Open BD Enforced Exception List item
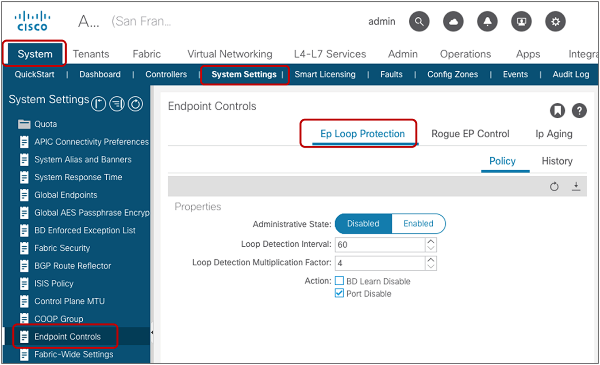Screen dimensions: 600x365 [x=85, y=230]
